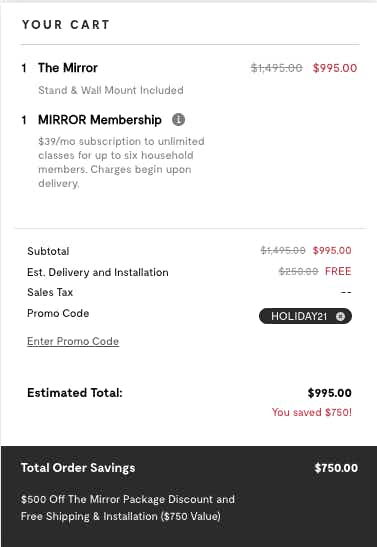Click the Total Order Savings heading
The height and width of the screenshot is (547, 377).
[x=78, y=468]
